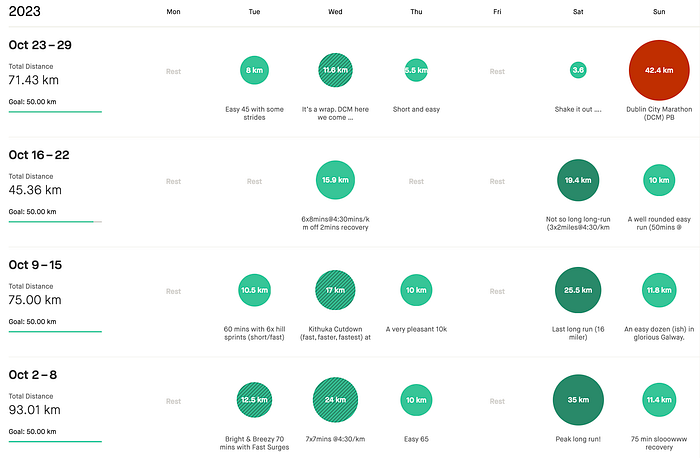Click the 'A very pleasant 10k' activity title
This screenshot has width=700, height=458.
(x=416, y=329)
